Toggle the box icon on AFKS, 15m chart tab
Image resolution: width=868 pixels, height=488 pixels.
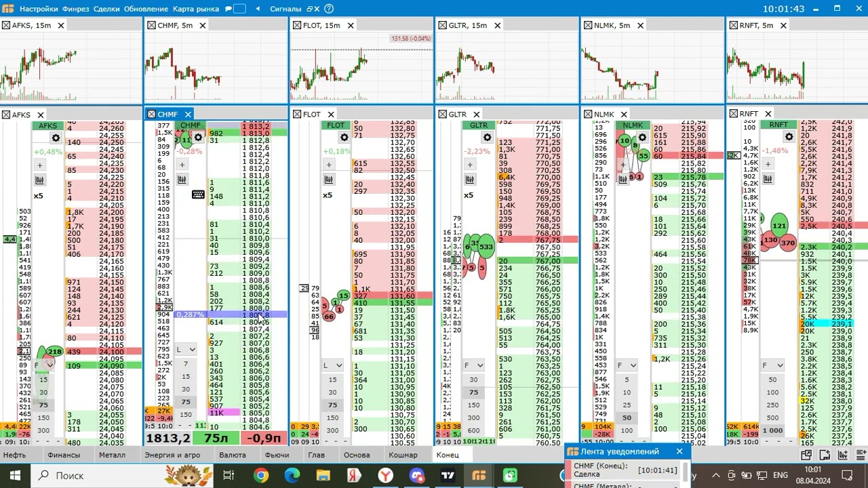click(6, 25)
